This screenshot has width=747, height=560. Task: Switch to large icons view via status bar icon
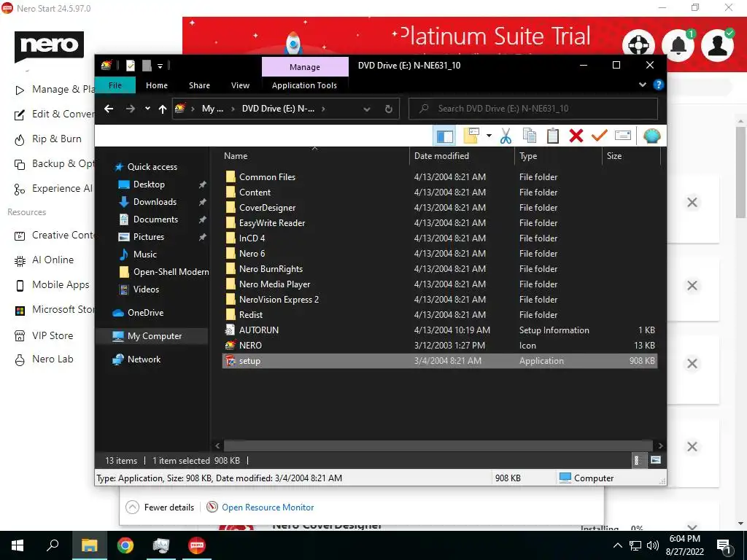click(656, 460)
